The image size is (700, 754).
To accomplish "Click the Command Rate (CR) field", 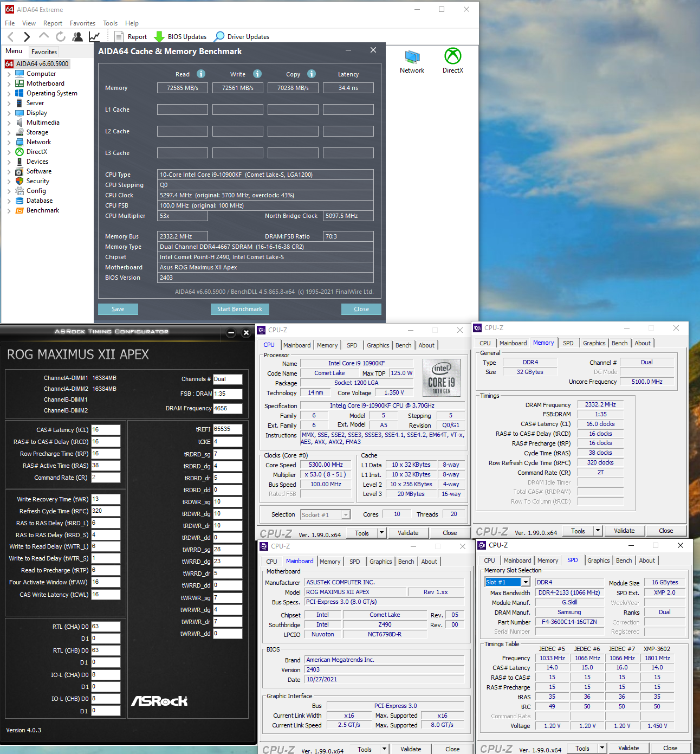I will pos(106,478).
